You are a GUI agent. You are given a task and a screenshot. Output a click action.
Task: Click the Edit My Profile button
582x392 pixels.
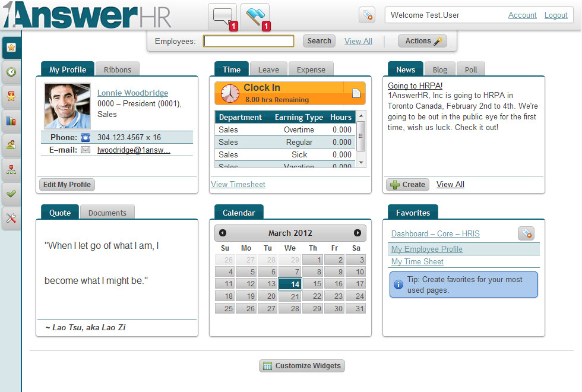(x=67, y=185)
